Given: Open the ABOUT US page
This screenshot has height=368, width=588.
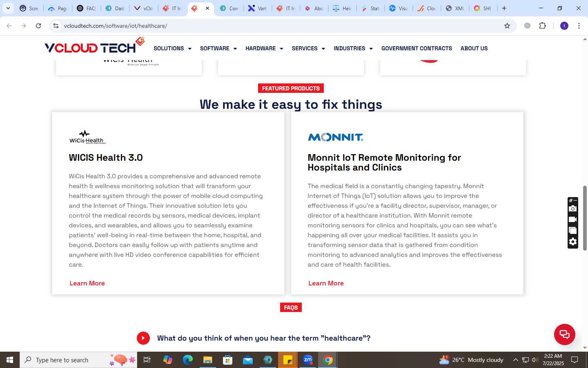Looking at the screenshot, I should [474, 48].
